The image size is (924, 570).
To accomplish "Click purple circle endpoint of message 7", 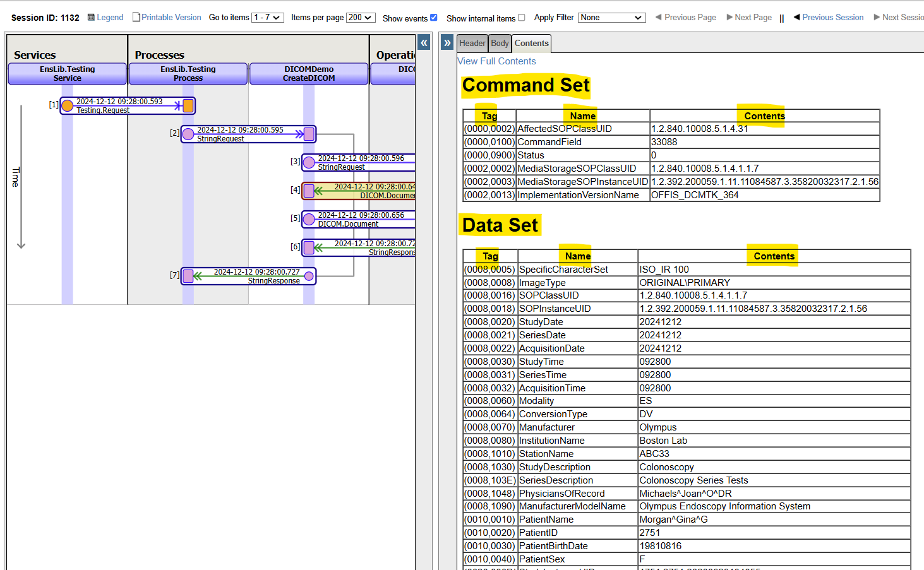I will click(309, 276).
